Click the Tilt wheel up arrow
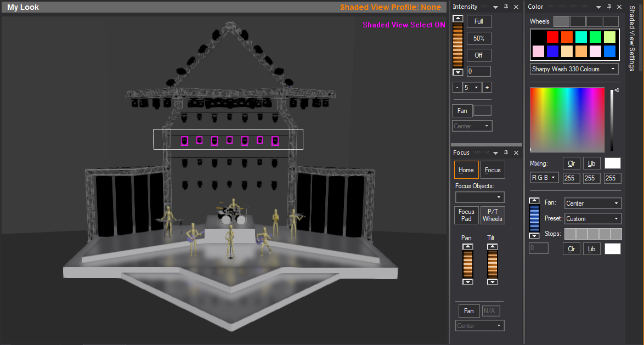The width and height of the screenshot is (644, 345). click(492, 247)
